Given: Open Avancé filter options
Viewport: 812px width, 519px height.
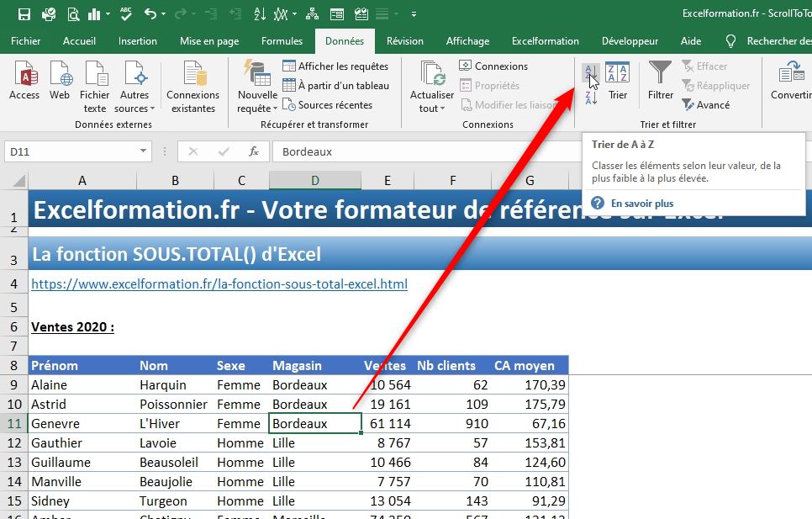Looking at the screenshot, I should pos(706,104).
